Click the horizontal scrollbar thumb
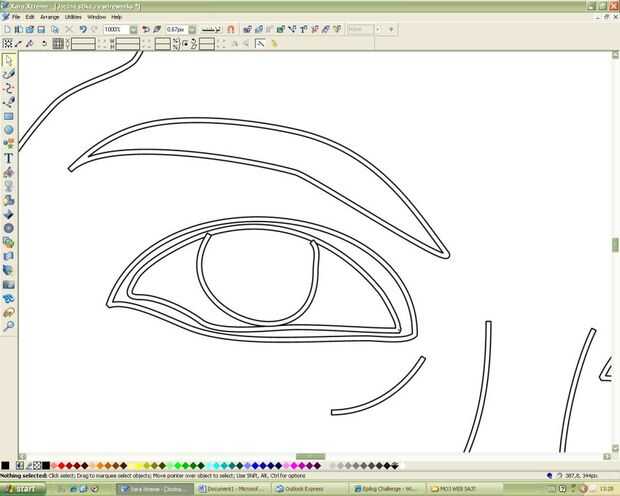 310,457
